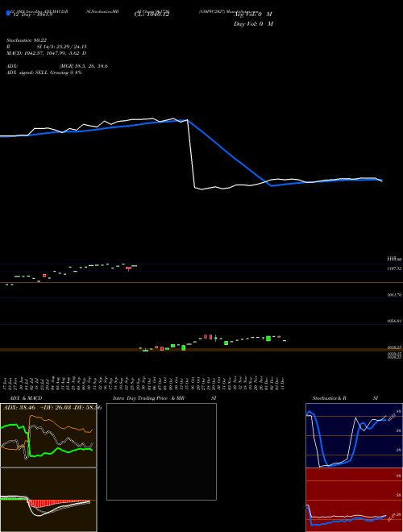Click the 'SI 14/3: 25.29 / 24.13' reading
Viewport: 403px width, 532px height.
coord(62,47)
